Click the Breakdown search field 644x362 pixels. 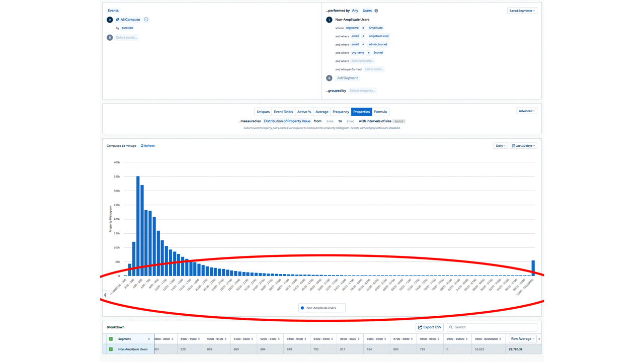click(493, 327)
